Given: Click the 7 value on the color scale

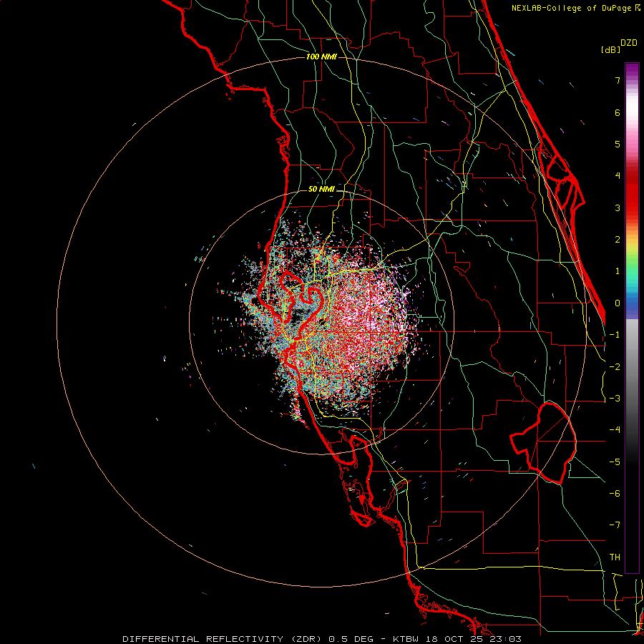Looking at the screenshot, I should (618, 80).
